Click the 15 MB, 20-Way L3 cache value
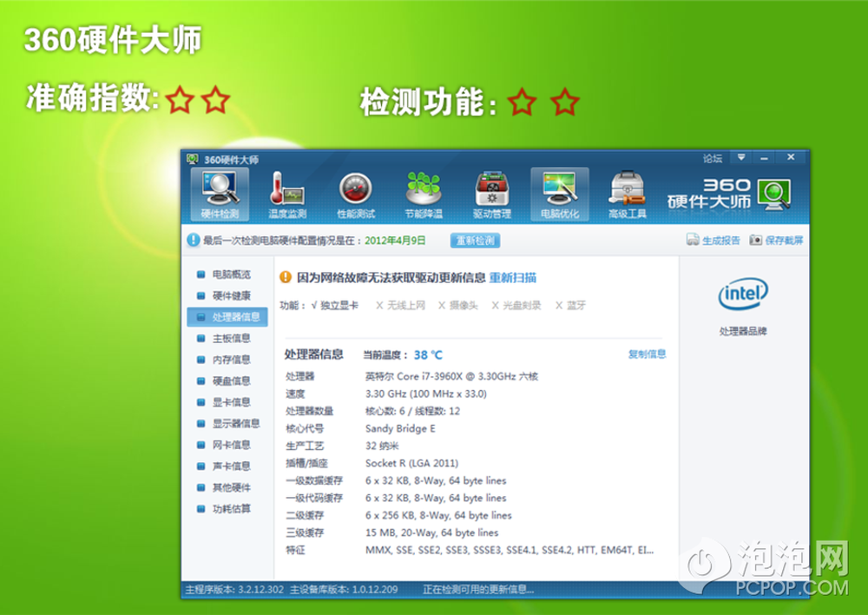The width and height of the screenshot is (868, 615). (x=431, y=532)
